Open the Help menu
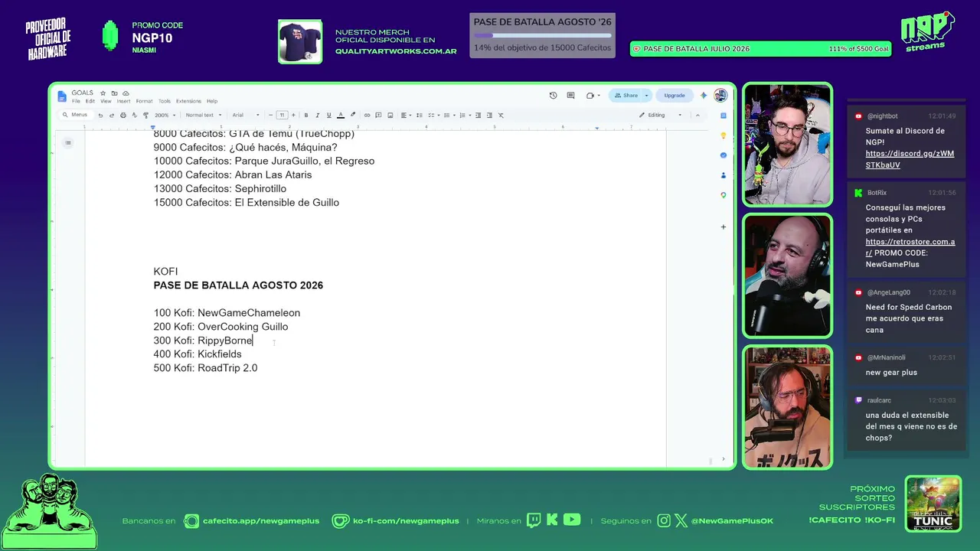This screenshot has height=551, width=980. 212,101
